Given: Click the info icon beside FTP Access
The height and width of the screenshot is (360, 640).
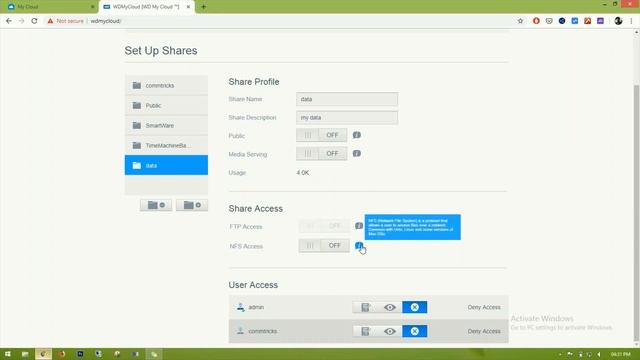Looking at the screenshot, I should (x=359, y=226).
